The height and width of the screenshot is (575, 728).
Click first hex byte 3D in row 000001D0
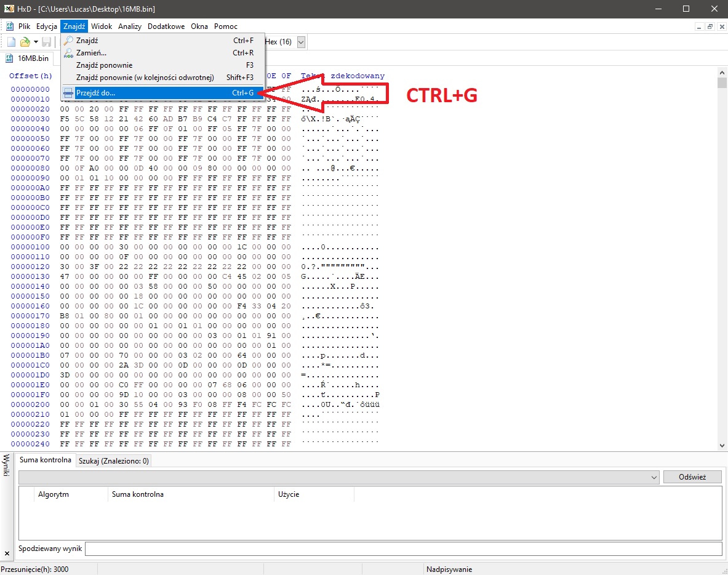pos(65,376)
